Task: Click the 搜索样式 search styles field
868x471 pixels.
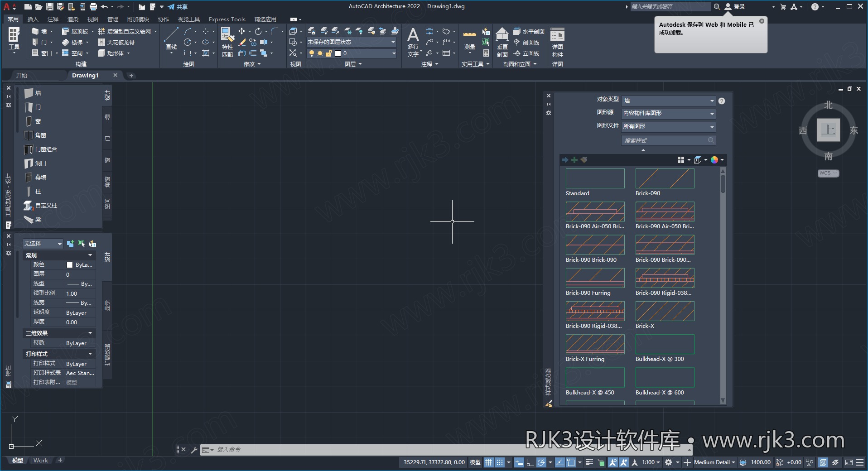Action: (668, 140)
